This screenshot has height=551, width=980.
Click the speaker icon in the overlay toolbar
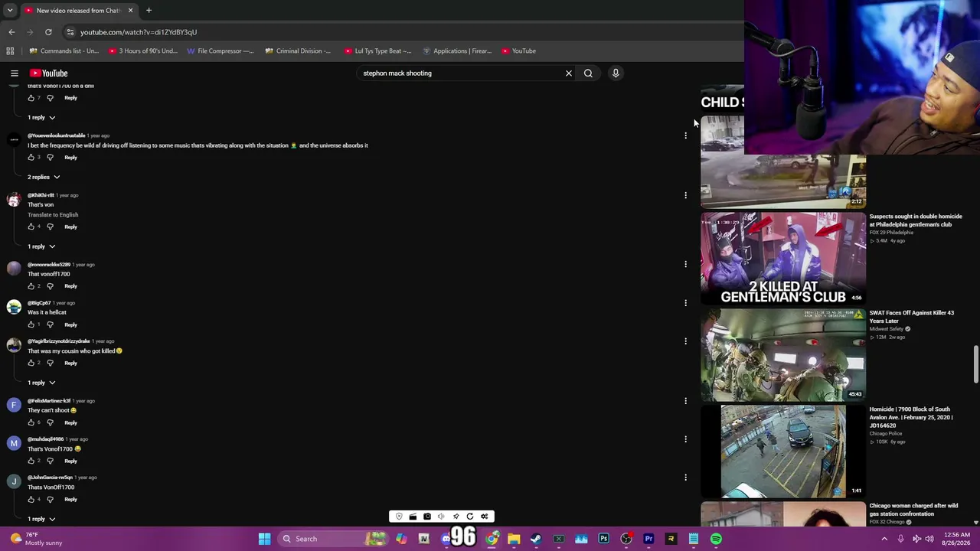[441, 517]
